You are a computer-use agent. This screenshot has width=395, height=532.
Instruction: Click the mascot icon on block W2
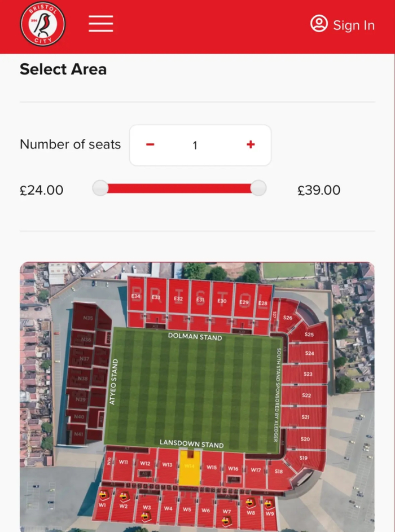(124, 496)
